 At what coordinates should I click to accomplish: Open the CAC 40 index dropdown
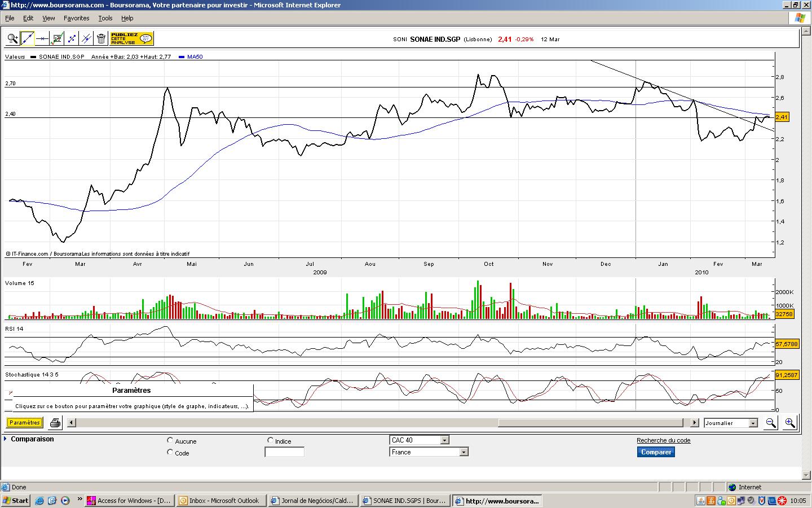point(444,440)
